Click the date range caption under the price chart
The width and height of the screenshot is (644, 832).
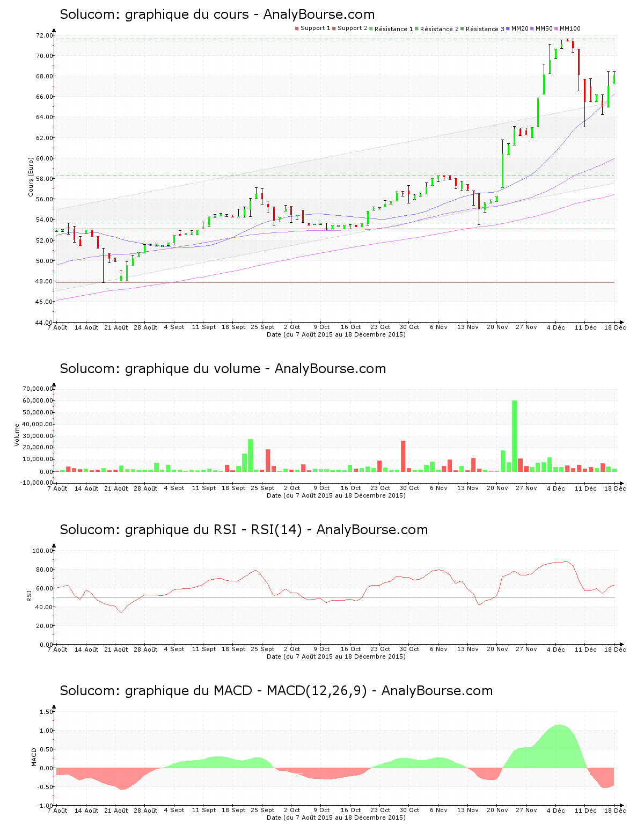336,334
